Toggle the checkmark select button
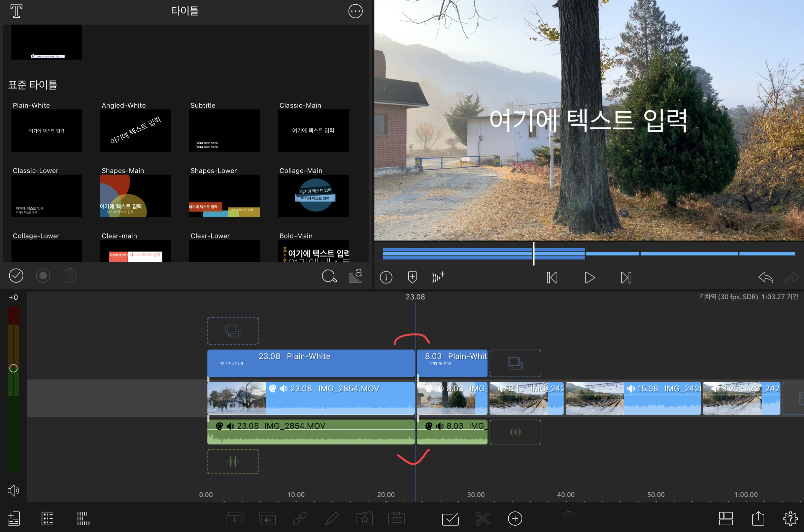This screenshot has width=804, height=532. coord(16,275)
